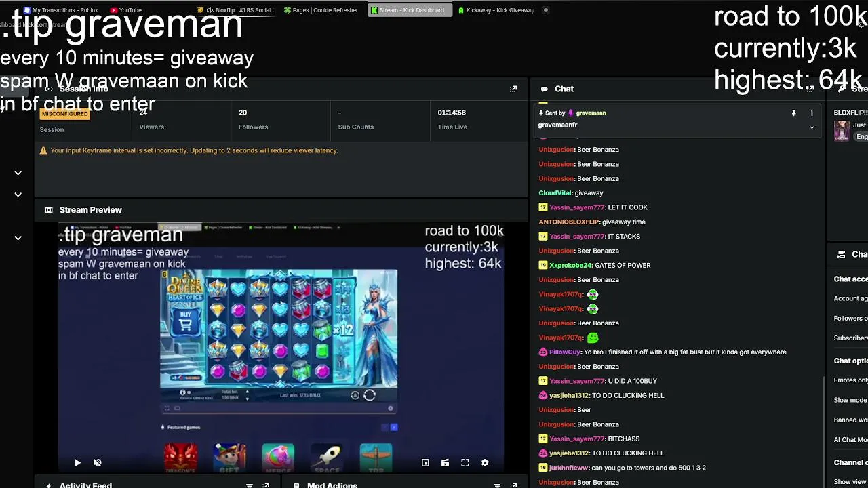868x488 pixels.
Task: Click the Sub Counts stat
Action: (x=356, y=120)
